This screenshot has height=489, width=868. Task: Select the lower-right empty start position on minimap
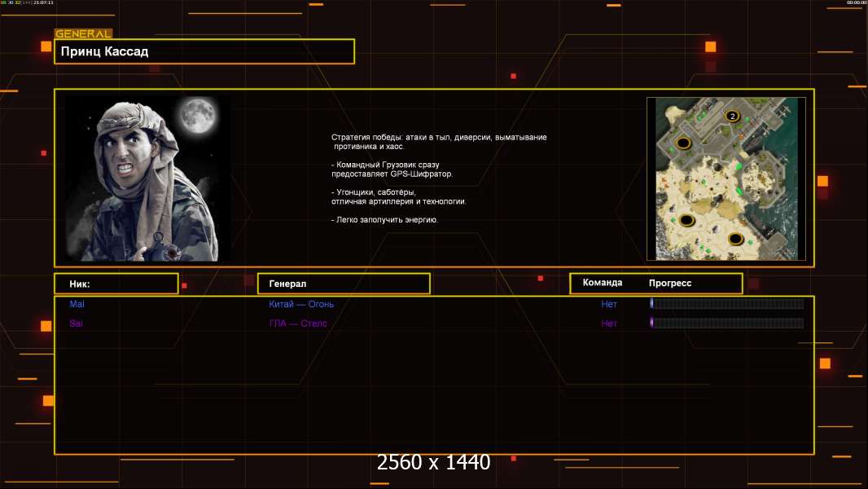pos(736,239)
